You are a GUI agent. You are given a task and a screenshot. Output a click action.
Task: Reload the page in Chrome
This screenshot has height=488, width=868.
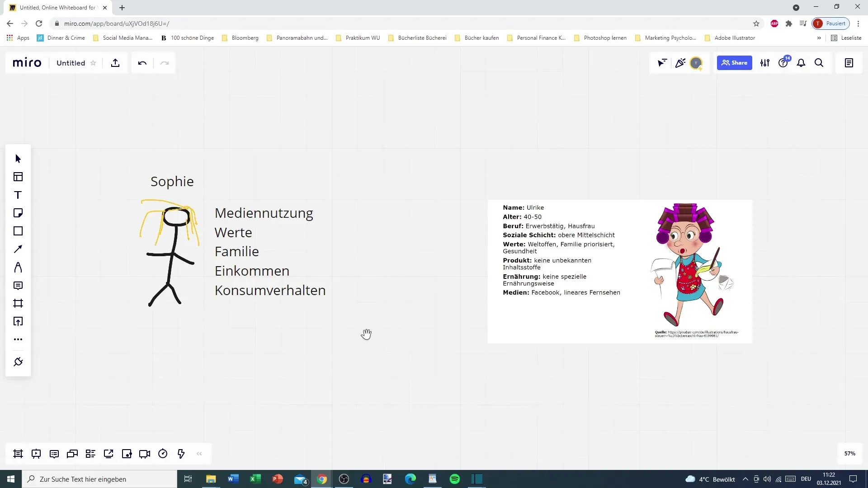point(39,23)
